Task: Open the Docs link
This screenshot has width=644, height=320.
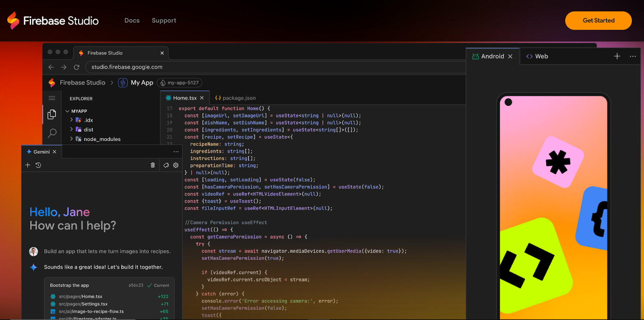Action: (x=132, y=21)
